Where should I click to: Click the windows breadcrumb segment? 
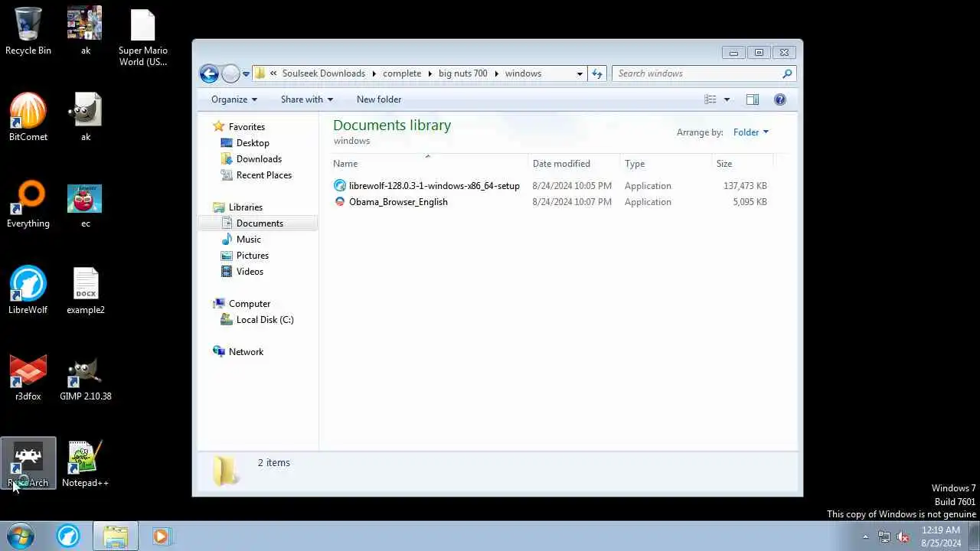coord(523,73)
